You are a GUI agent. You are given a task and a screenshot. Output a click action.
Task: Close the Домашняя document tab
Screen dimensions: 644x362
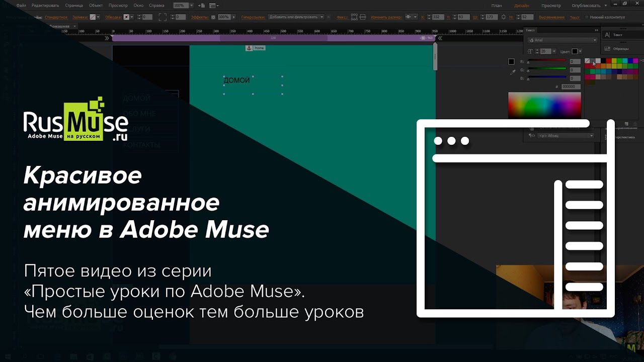click(x=74, y=26)
